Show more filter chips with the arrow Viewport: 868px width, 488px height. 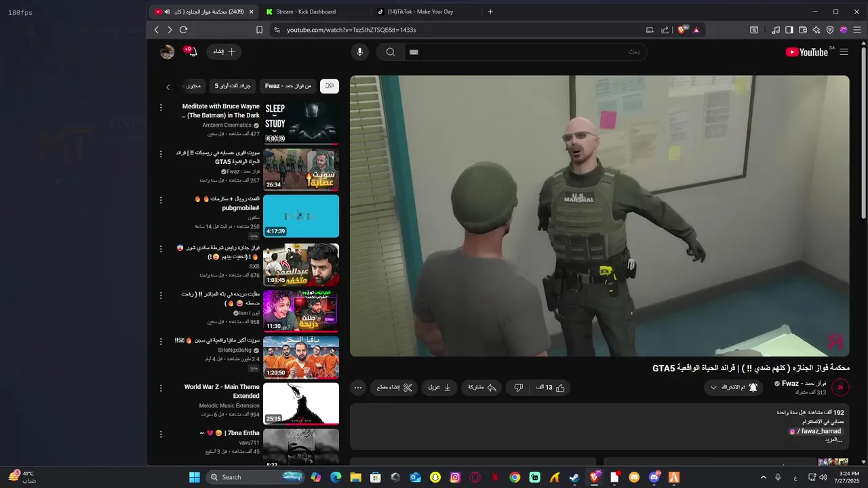pyautogui.click(x=168, y=87)
